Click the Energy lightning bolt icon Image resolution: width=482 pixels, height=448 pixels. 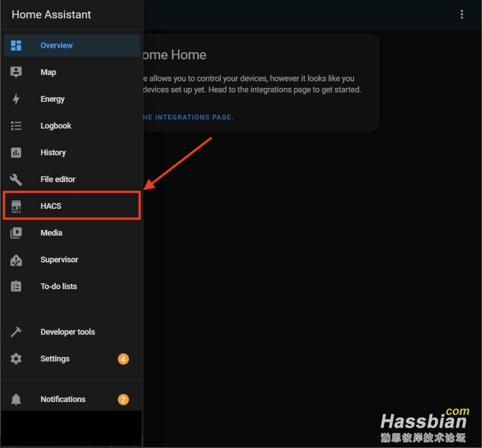pos(16,99)
